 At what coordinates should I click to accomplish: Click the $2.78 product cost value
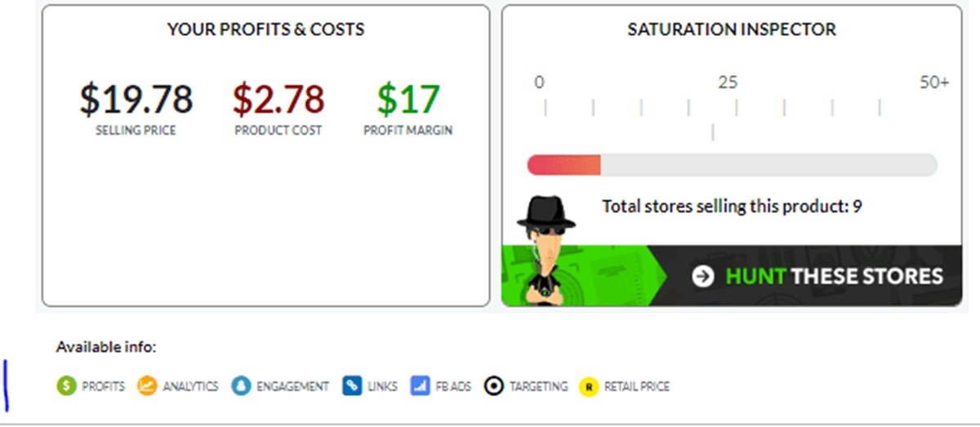pos(278,99)
